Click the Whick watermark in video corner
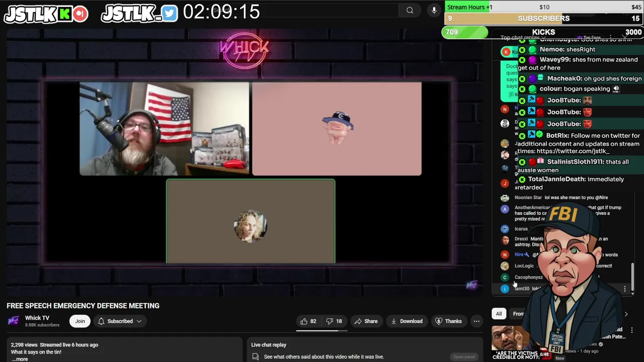644x362 pixels. tap(471, 285)
